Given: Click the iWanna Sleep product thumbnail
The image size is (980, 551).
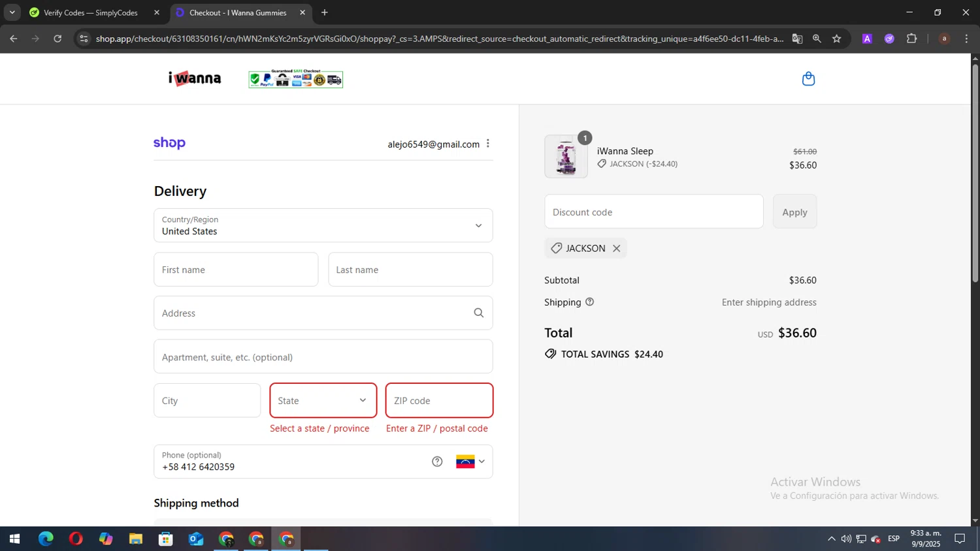Looking at the screenshot, I should coord(566,157).
